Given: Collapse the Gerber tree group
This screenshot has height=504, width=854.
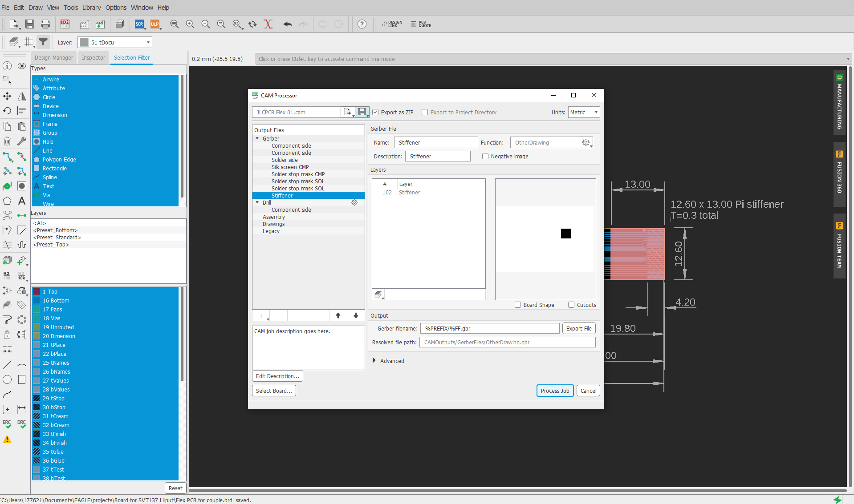Looking at the screenshot, I should pos(257,139).
